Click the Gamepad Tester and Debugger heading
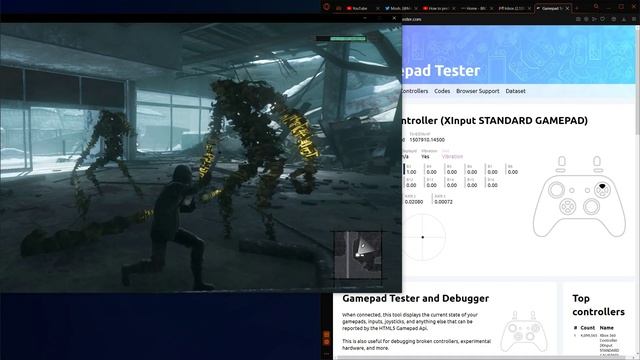The image size is (640, 360). click(416, 298)
